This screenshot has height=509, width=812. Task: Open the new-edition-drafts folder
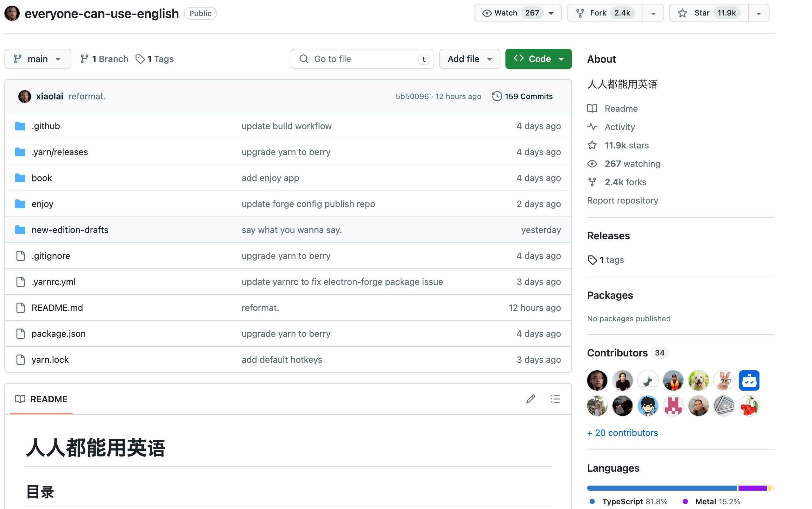(70, 230)
